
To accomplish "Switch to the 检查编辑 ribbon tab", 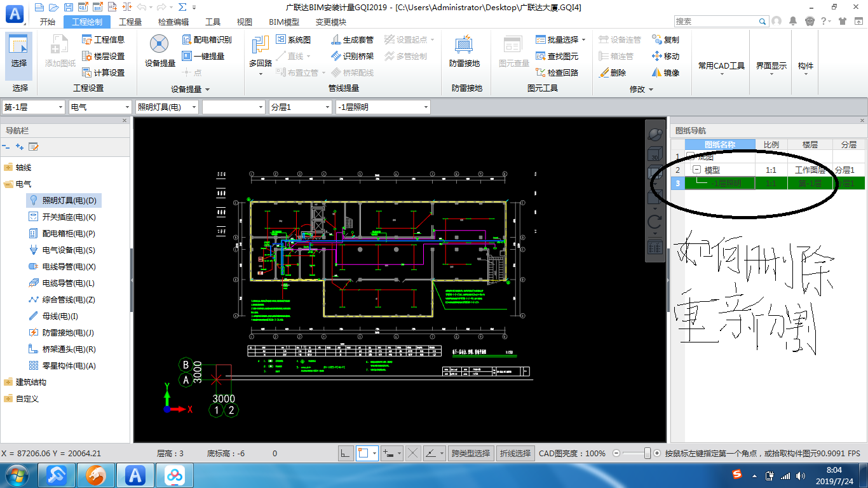I will click(173, 22).
